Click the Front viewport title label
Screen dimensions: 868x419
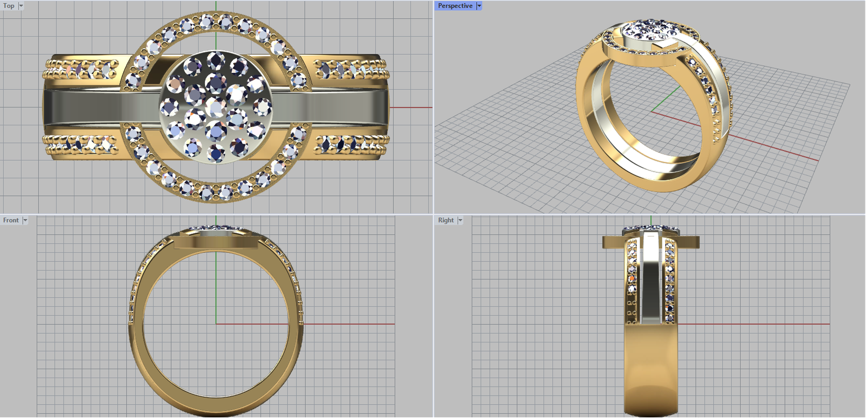pyautogui.click(x=11, y=220)
